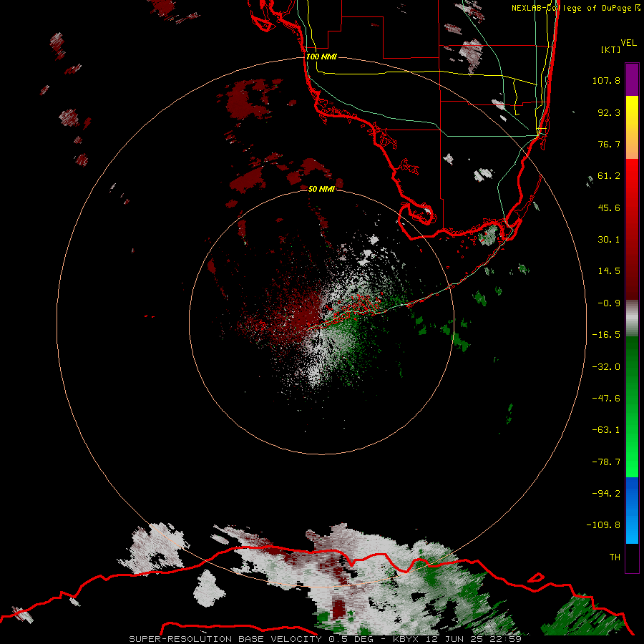Click the 92.3 legend value
The height and width of the screenshot is (644, 644).
point(609,112)
